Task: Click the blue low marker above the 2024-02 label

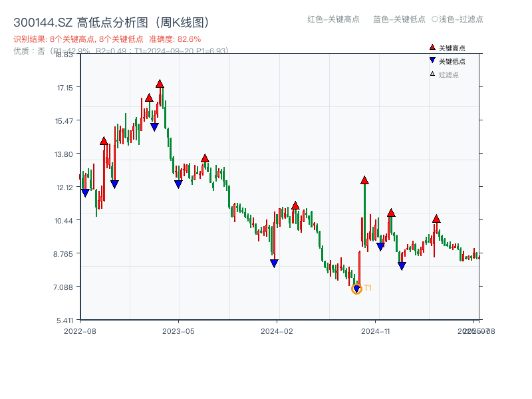Action: [x=274, y=263]
